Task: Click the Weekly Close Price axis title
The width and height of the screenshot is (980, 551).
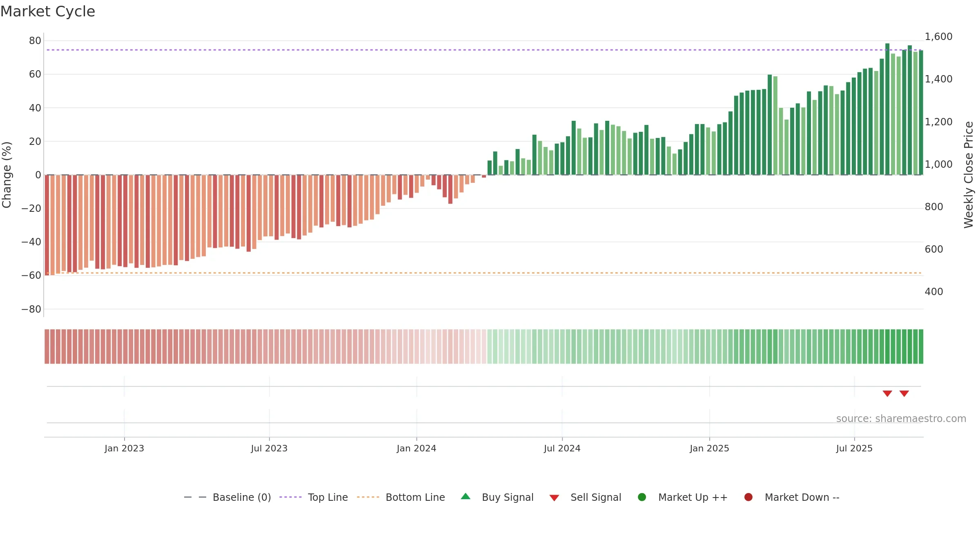Action: point(969,175)
